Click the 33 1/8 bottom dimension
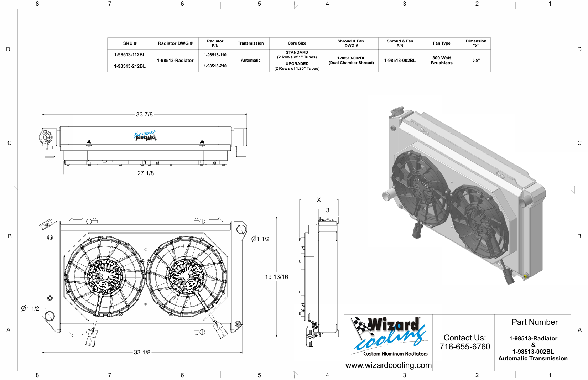 click(x=142, y=352)
